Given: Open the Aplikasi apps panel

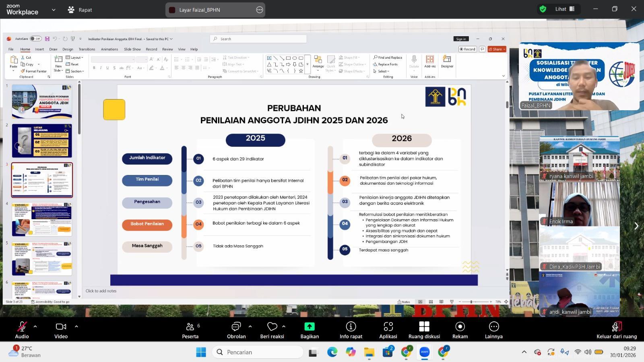Looking at the screenshot, I should pyautogui.click(x=388, y=330).
